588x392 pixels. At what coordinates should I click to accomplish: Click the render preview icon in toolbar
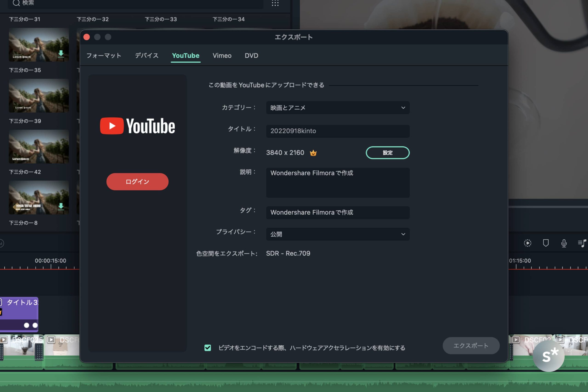pyautogui.click(x=528, y=243)
